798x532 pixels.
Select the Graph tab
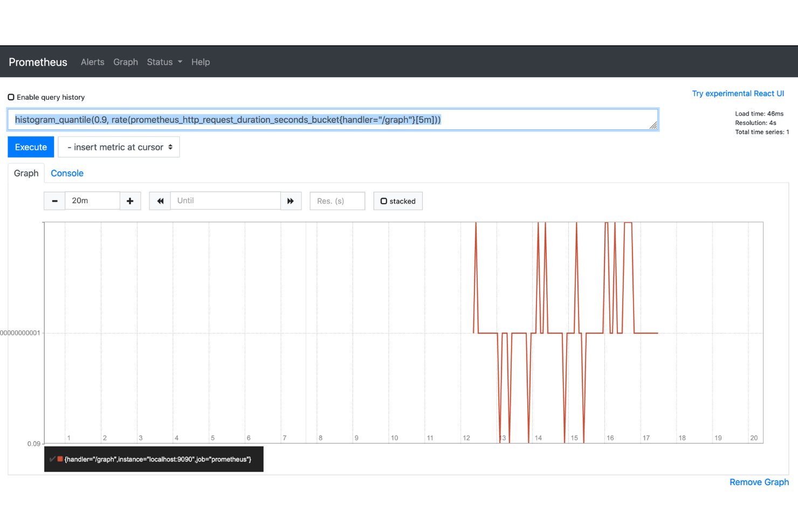click(26, 173)
